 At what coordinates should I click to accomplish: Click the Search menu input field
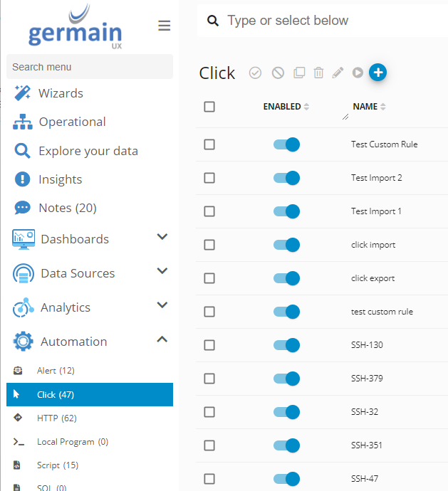tap(89, 67)
